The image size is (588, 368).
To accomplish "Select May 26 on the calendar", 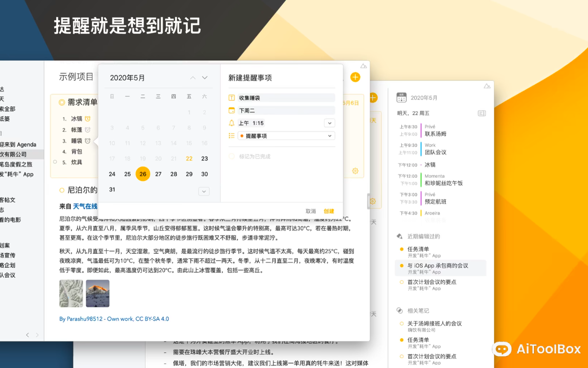I will click(x=143, y=174).
